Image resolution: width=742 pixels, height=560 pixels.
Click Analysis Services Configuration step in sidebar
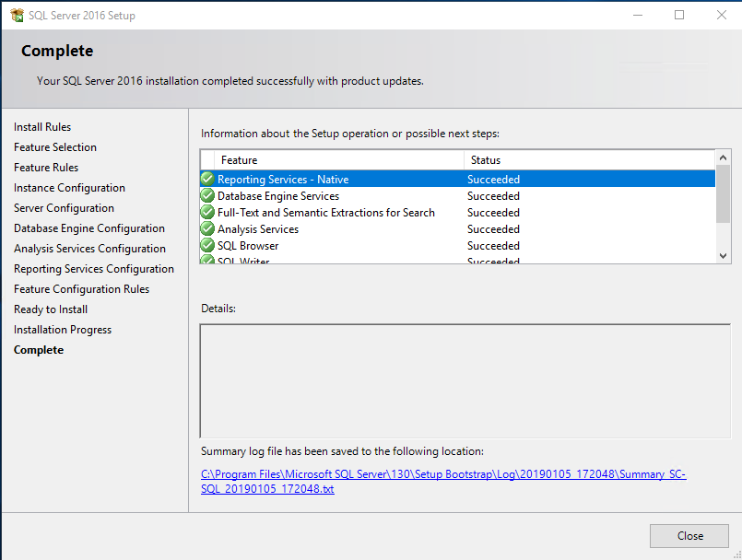(89, 249)
